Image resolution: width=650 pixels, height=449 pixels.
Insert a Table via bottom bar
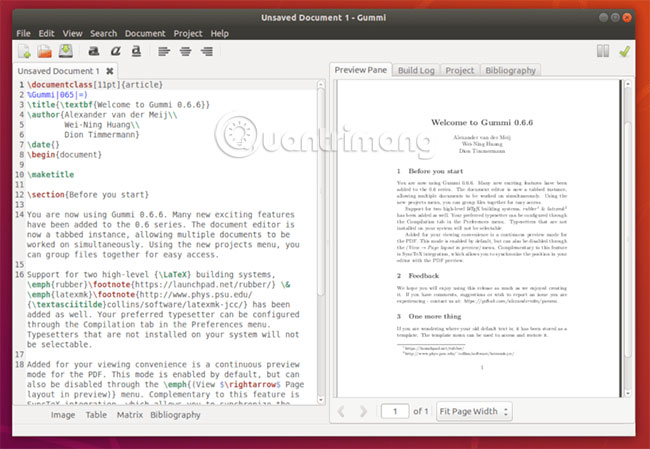pos(96,415)
